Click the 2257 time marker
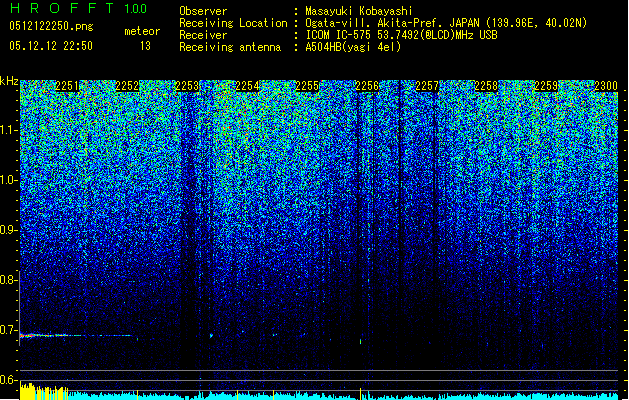Screen dimensions: 629x400 pyautogui.click(x=427, y=86)
